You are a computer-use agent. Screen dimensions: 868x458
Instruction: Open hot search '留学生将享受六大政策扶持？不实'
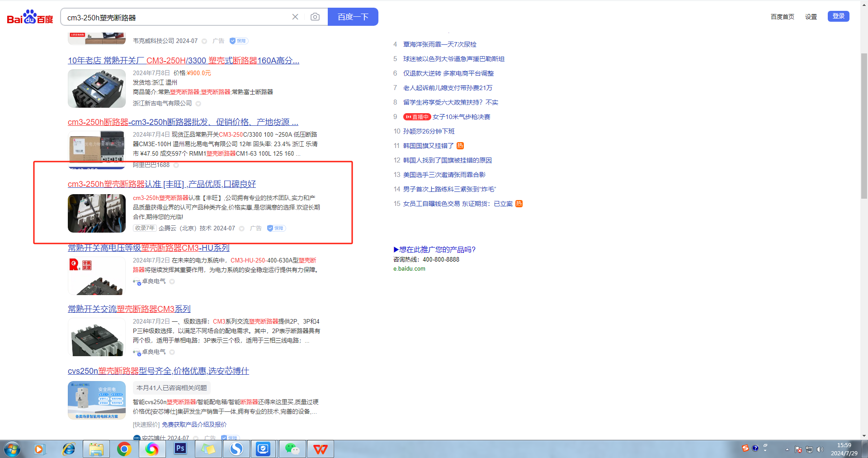pyautogui.click(x=451, y=102)
